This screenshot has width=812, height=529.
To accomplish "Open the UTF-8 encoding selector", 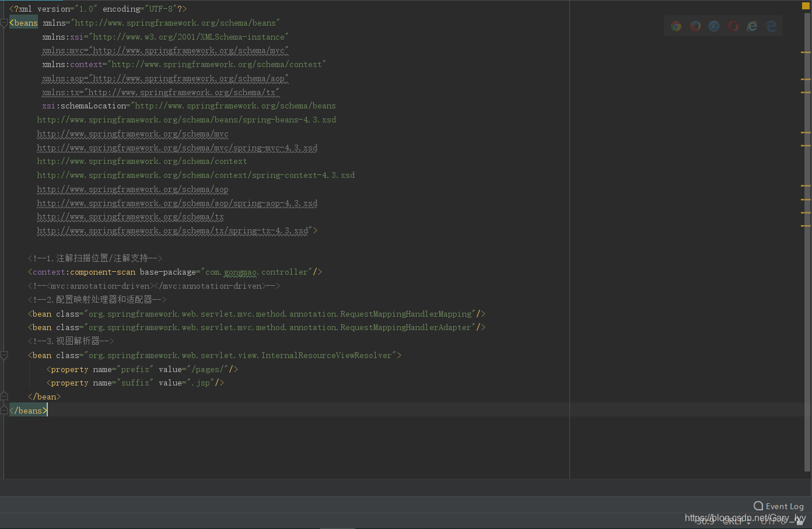I will tap(774, 521).
